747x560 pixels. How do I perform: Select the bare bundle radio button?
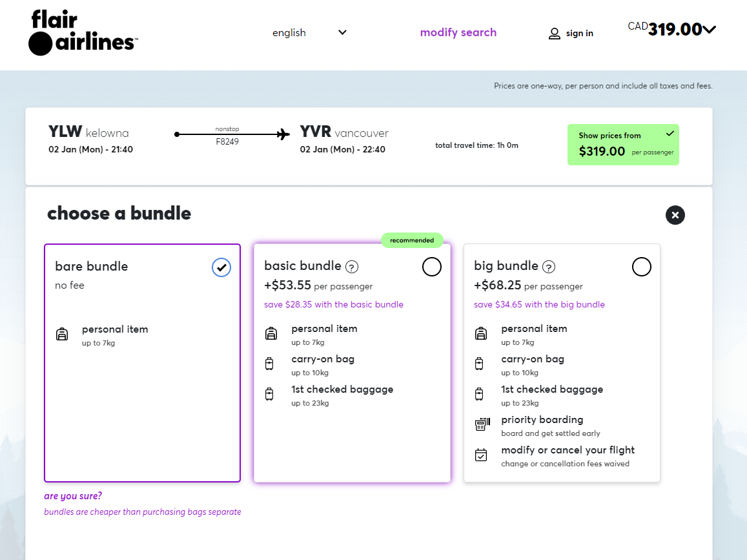click(x=221, y=267)
